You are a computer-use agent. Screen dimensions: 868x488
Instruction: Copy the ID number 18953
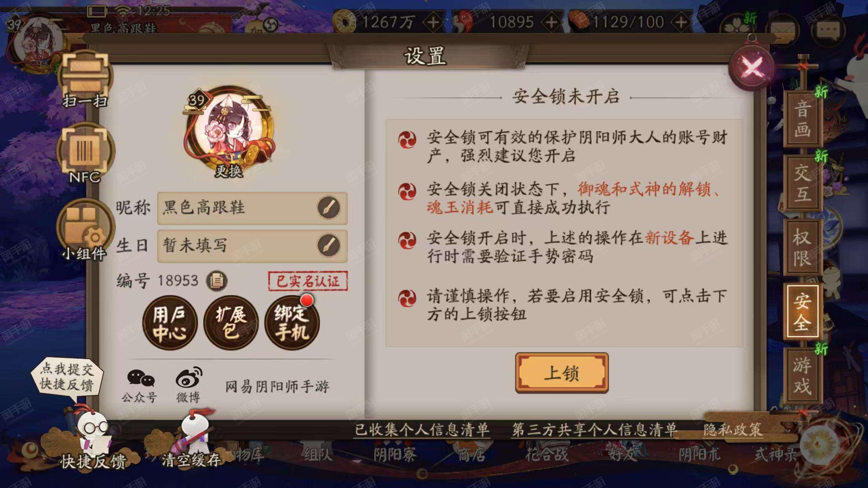(x=217, y=281)
